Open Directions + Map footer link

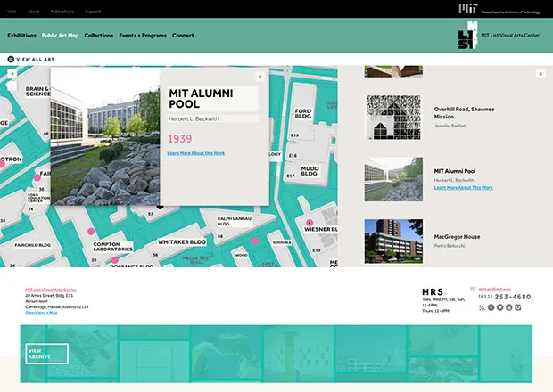click(41, 313)
